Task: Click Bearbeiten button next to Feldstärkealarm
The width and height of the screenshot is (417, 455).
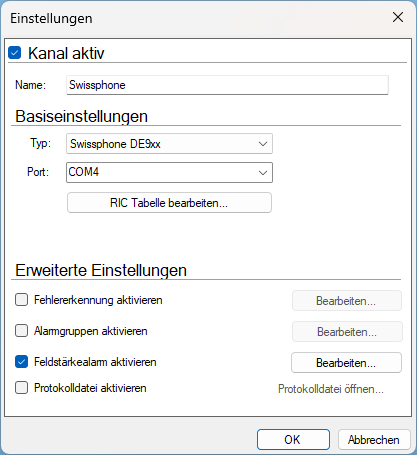Action: tap(346, 362)
